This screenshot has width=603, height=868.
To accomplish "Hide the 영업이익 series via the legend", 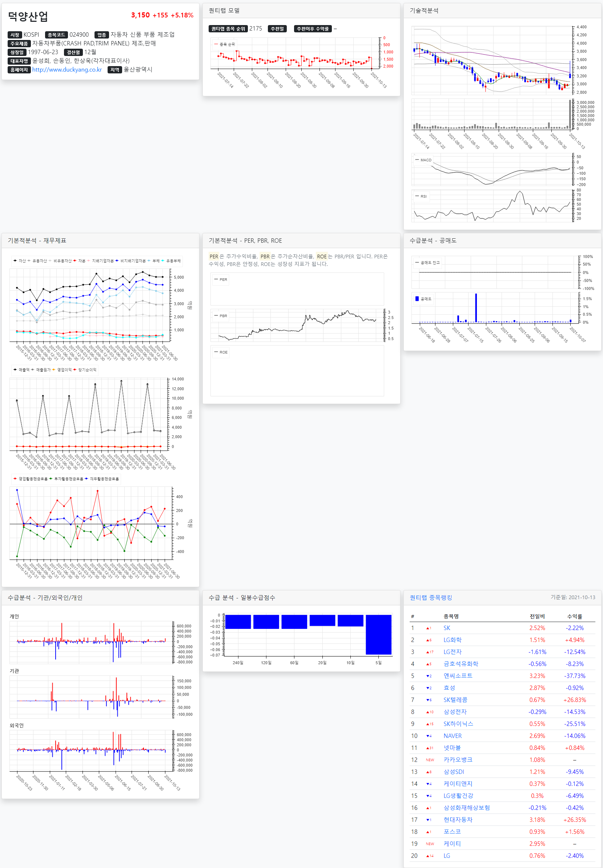I will [62, 370].
